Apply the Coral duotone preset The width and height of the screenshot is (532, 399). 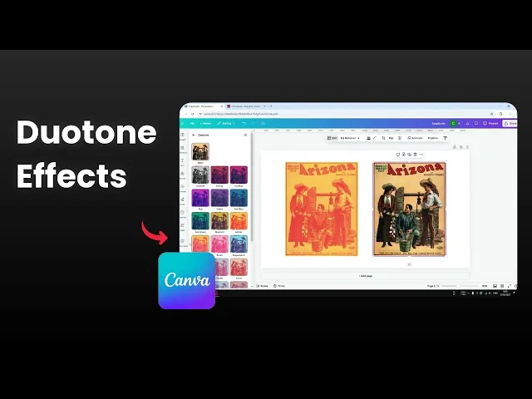click(239, 267)
